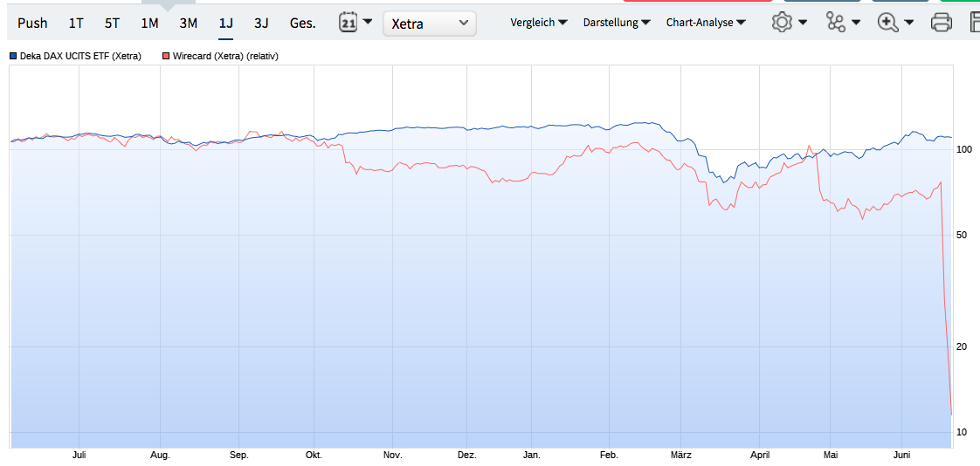Viewport: 980px width, 466px height.
Task: Click the 20 value on y-axis
Action: tap(962, 347)
